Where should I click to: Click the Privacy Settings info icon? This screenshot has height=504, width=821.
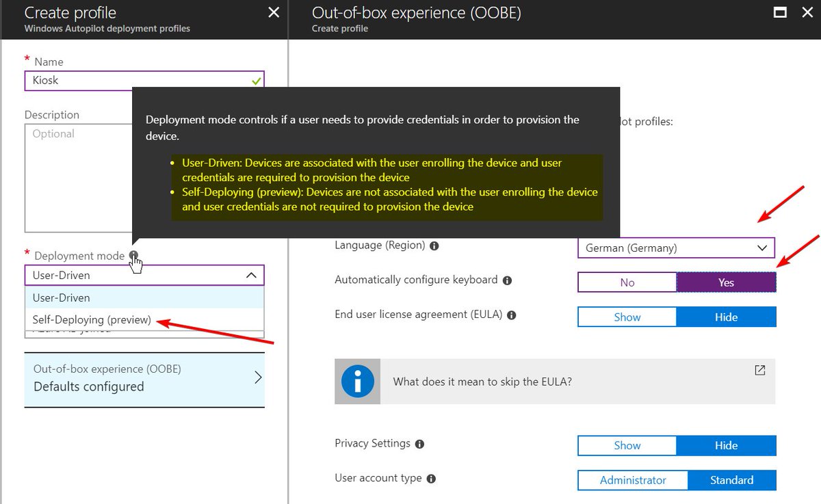click(419, 444)
